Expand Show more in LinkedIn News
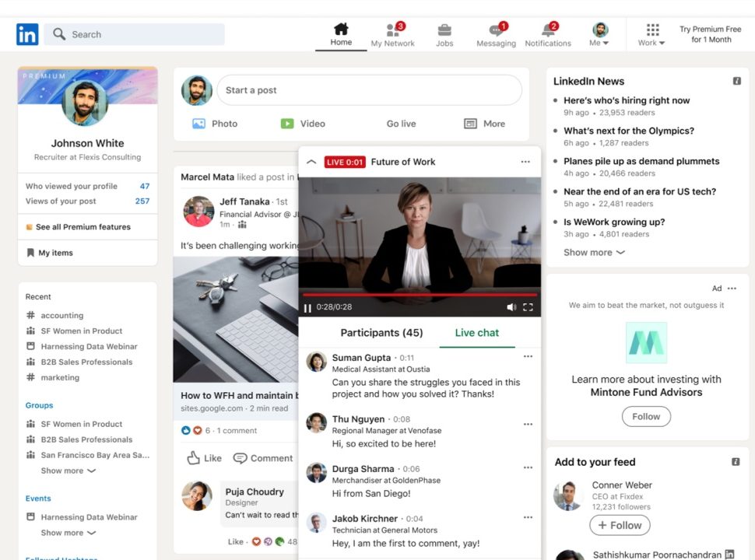This screenshot has height=560, width=755. (x=594, y=253)
